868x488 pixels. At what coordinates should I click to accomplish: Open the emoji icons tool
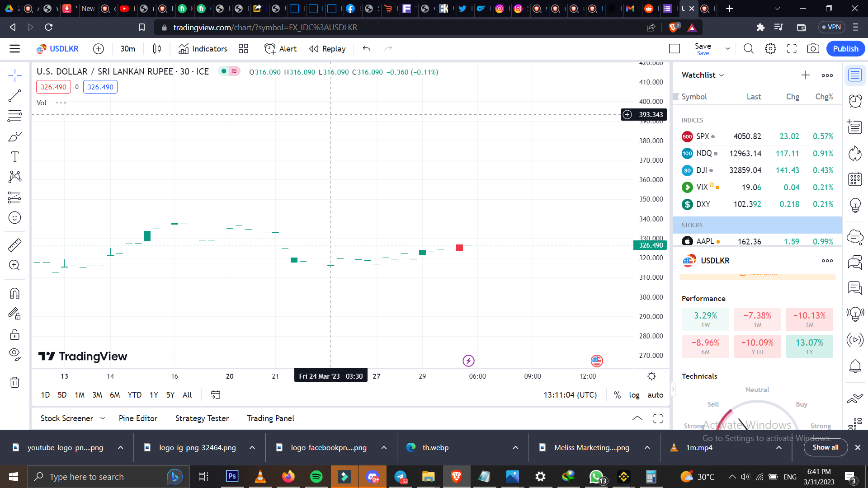tap(14, 218)
